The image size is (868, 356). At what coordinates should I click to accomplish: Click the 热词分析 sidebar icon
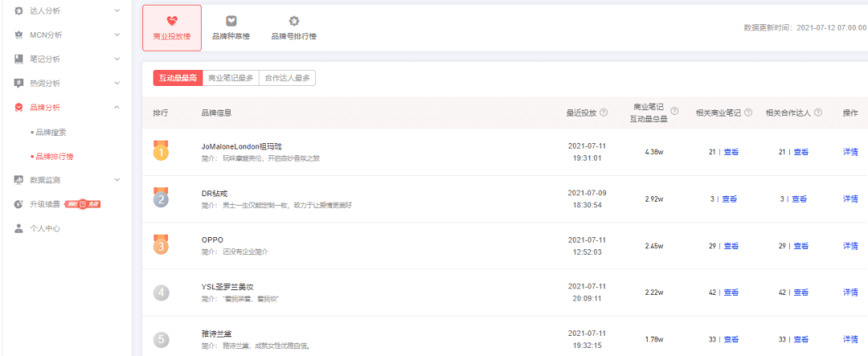tap(18, 83)
